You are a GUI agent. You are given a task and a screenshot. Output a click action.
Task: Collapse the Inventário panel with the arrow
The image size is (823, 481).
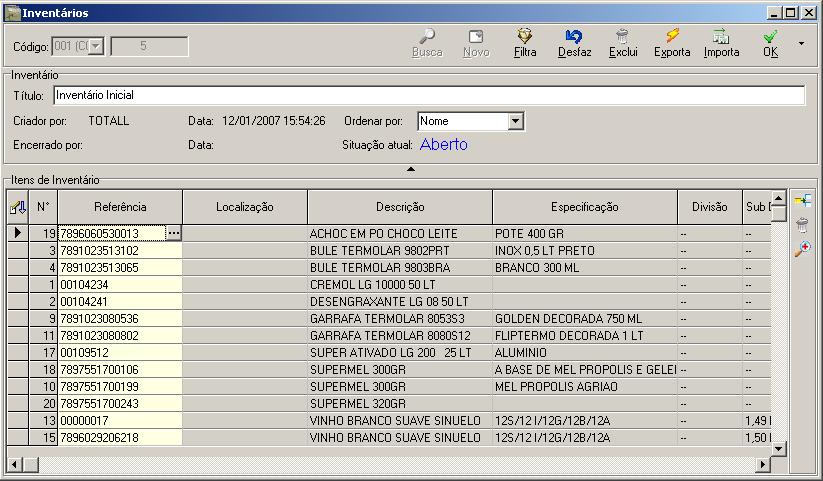[x=411, y=169]
